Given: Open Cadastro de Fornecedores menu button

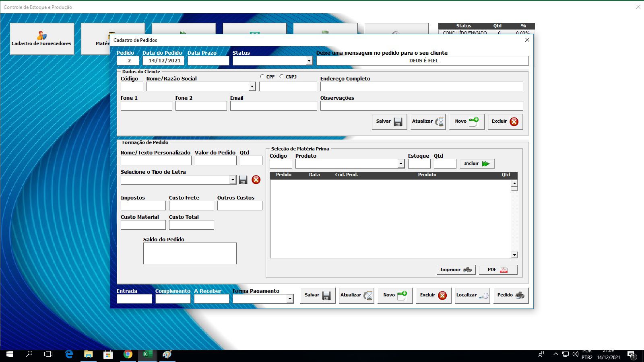Looking at the screenshot, I should [x=42, y=39].
